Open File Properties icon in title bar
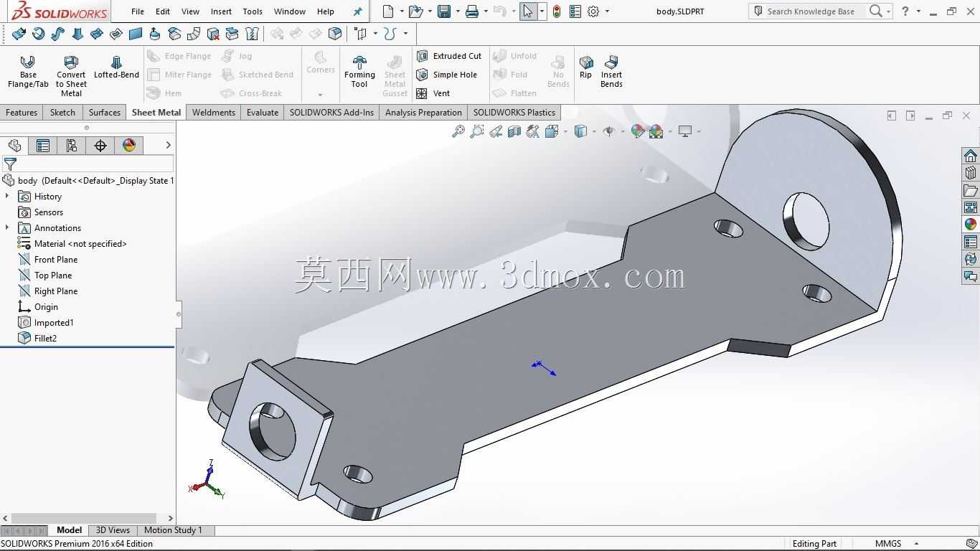This screenshot has width=980, height=551. click(x=575, y=11)
